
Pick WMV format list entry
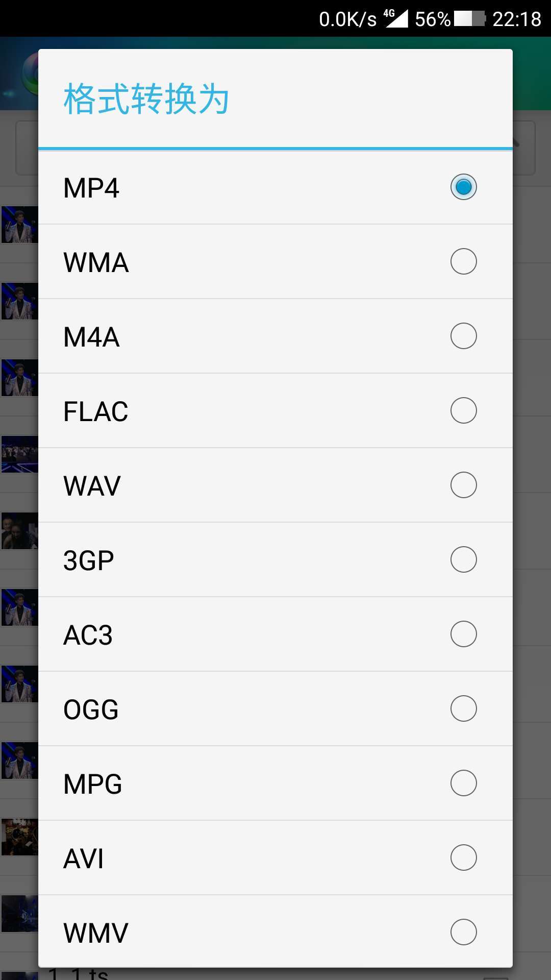275,932
